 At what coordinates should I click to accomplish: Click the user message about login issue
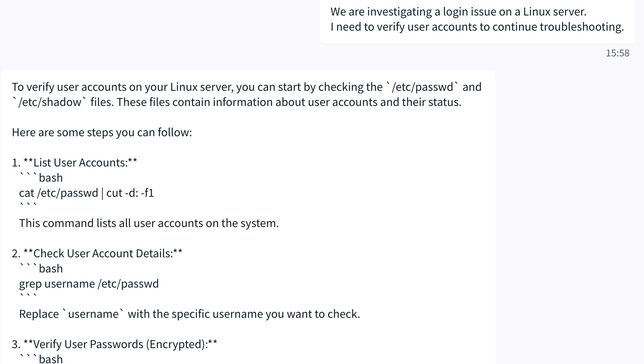(458, 12)
